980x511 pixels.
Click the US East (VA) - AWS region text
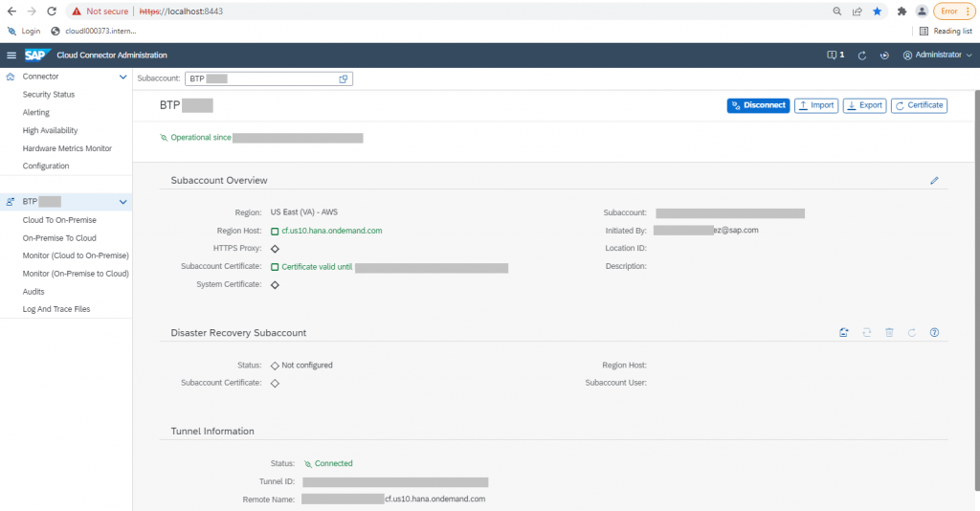click(x=304, y=212)
